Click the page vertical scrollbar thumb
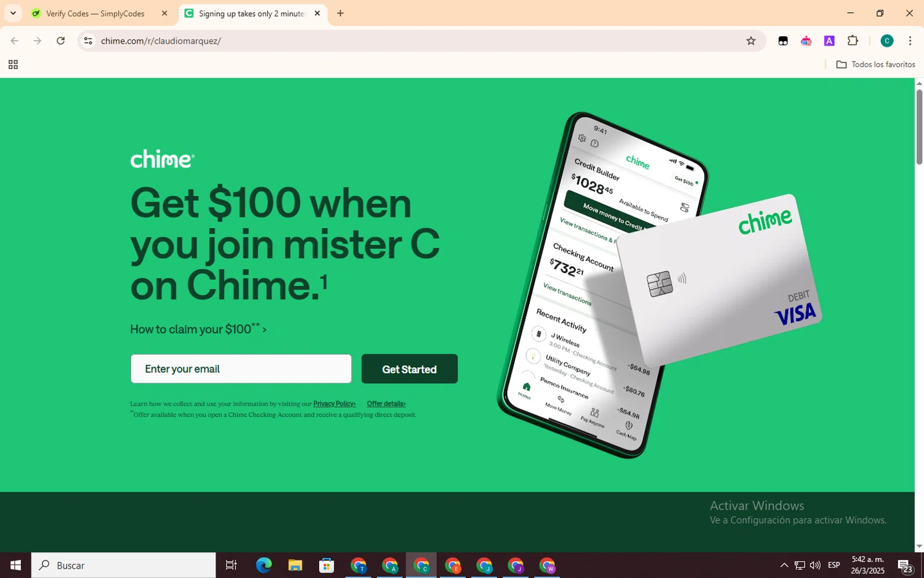The image size is (924, 578). (x=919, y=126)
